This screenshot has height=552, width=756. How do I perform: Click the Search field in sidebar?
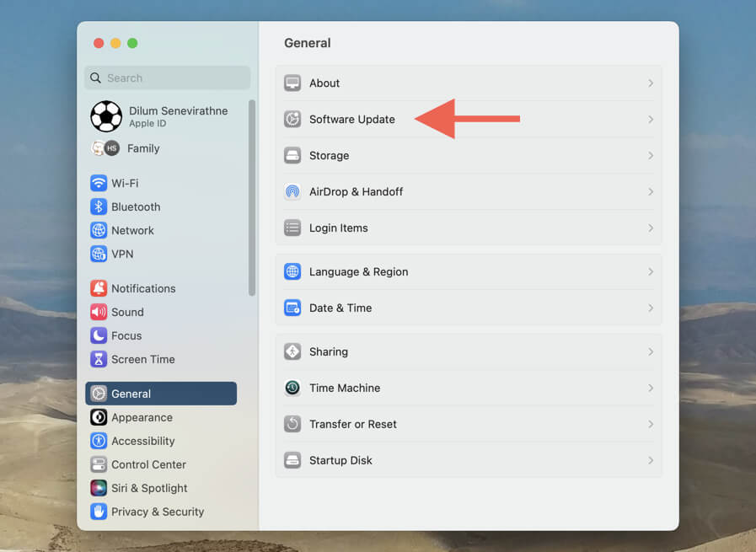[x=168, y=78]
